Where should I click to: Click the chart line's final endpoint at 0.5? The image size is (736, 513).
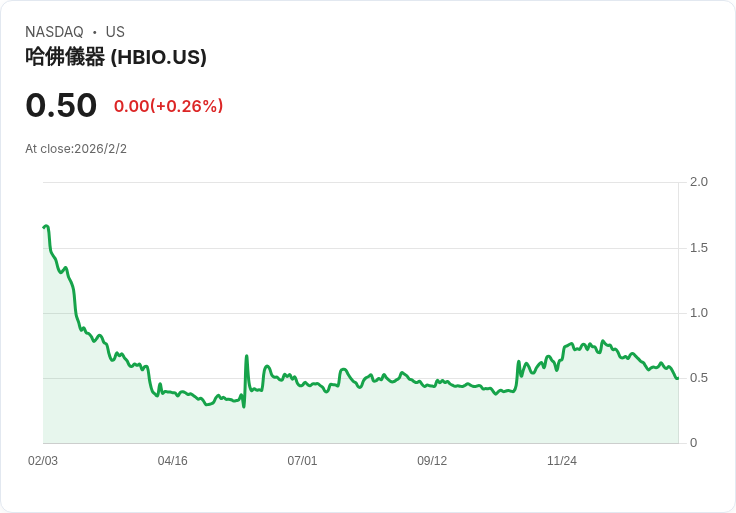pyautogui.click(x=677, y=378)
